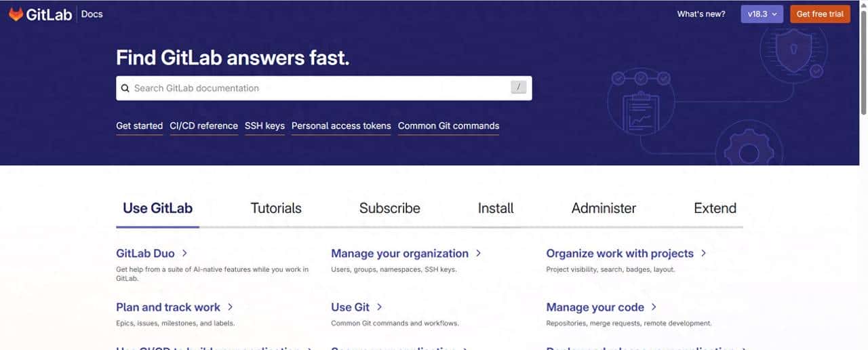Screen dimensions: 868x350
Task: Select the Use GitLab tab
Action: tap(157, 208)
